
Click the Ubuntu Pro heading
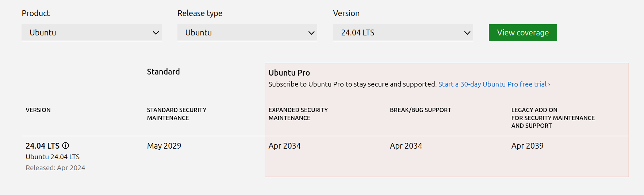click(x=289, y=73)
